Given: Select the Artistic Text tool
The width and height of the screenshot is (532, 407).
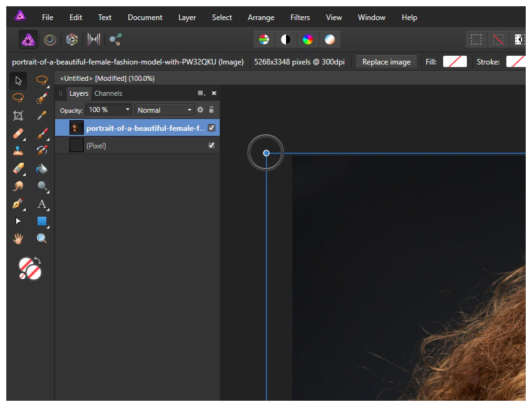Looking at the screenshot, I should tap(42, 203).
